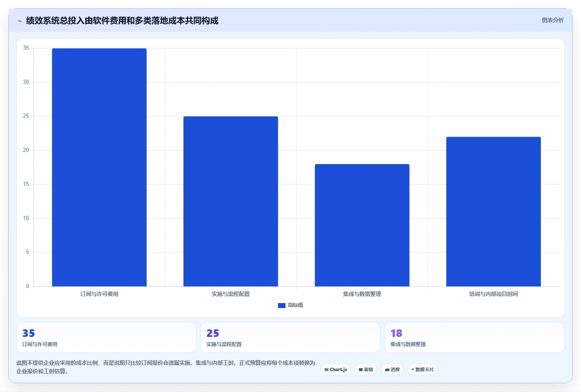Click the y-axis value 35
Screen dimensions: 581x392
click(26, 48)
